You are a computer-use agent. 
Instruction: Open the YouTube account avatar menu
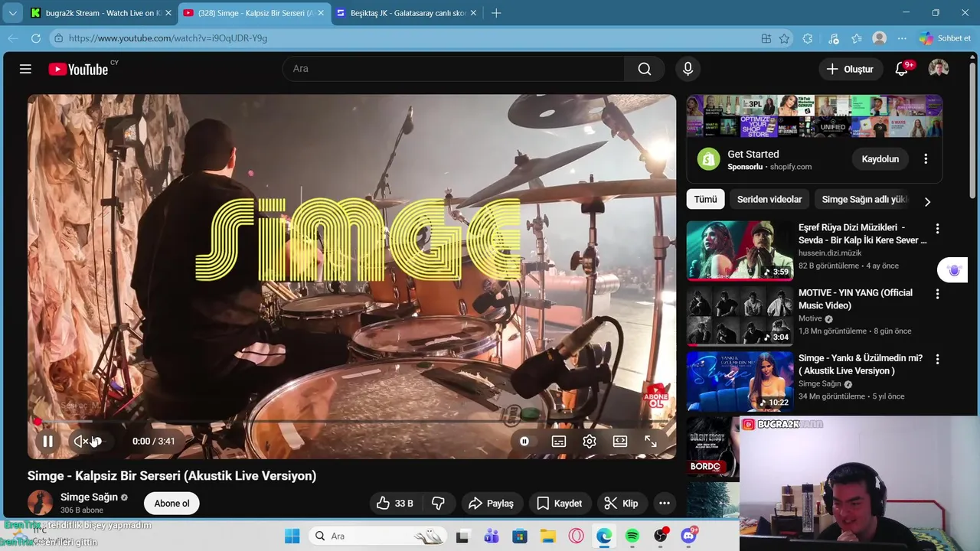click(939, 69)
